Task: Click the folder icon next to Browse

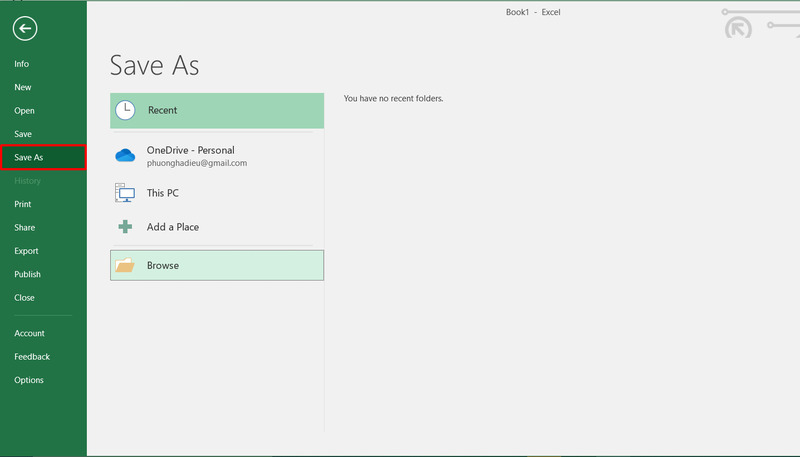Action: point(125,265)
